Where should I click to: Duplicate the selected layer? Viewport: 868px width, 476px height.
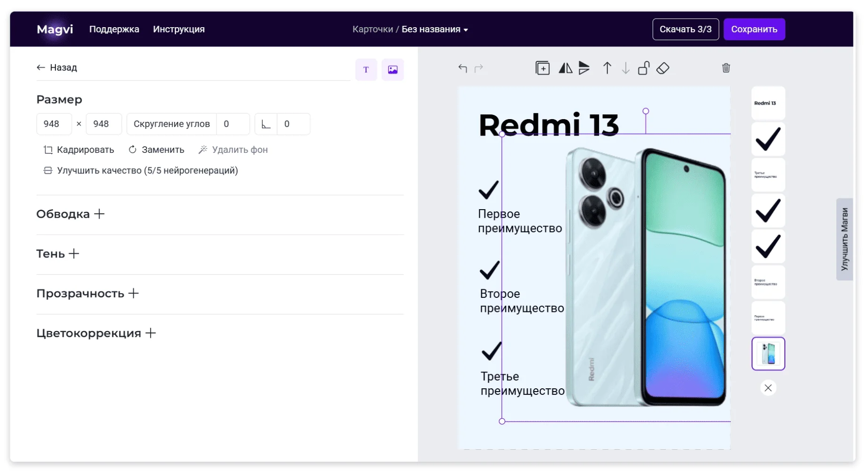coord(543,68)
